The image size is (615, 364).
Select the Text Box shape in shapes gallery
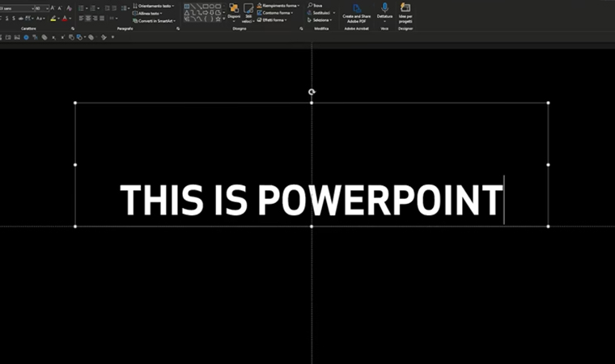pos(187,6)
